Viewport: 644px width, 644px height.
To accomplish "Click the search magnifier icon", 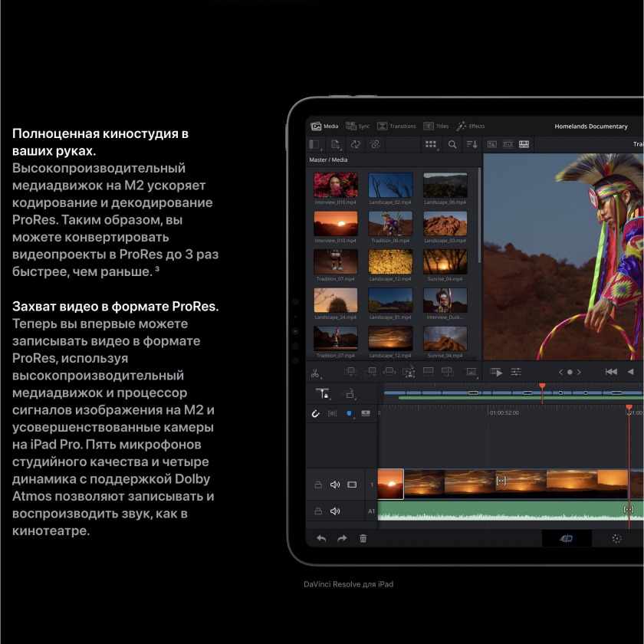I will coord(452,144).
